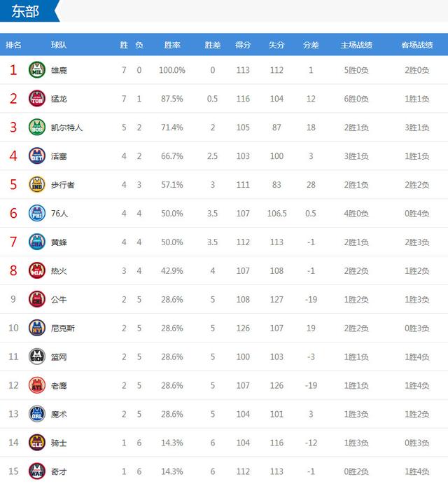Click the Boston Celtics team logo
The width and height of the screenshot is (448, 484).
pos(37,127)
